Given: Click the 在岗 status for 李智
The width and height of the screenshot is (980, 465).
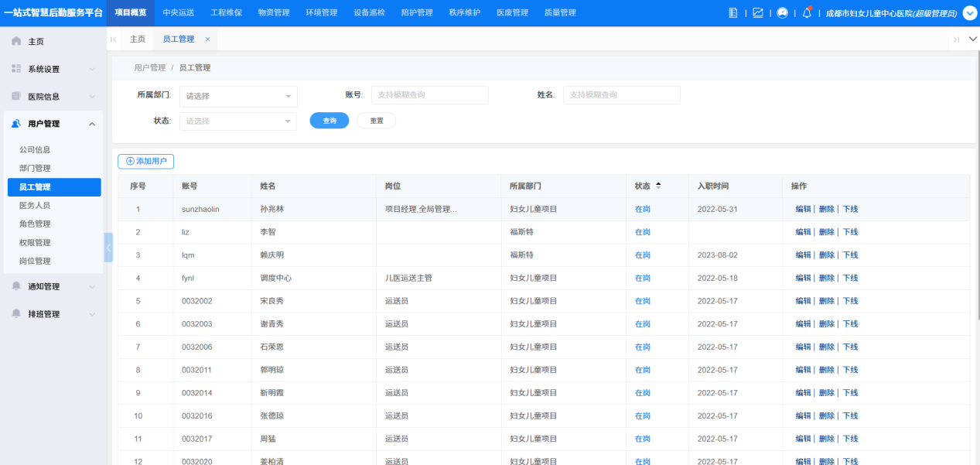Looking at the screenshot, I should (x=643, y=232).
